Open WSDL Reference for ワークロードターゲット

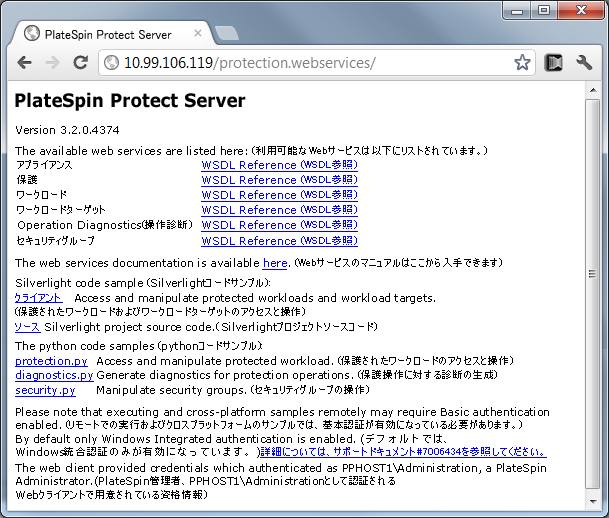click(x=279, y=210)
